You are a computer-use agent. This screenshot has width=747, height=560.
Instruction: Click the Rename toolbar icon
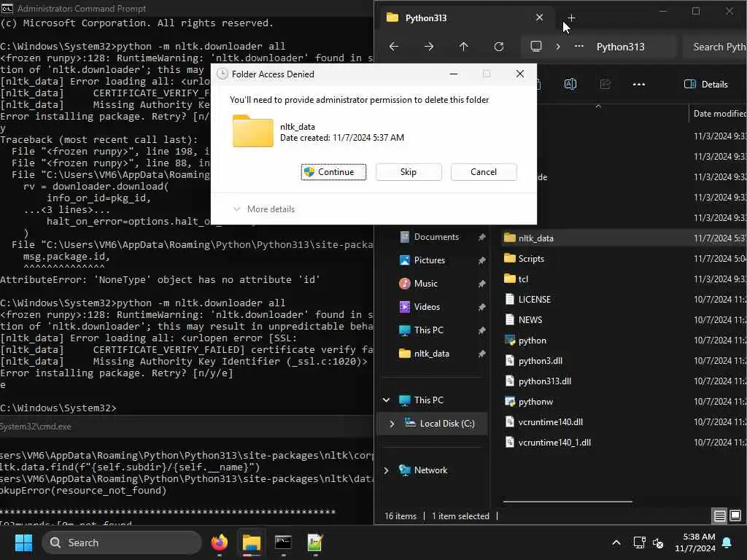(570, 85)
